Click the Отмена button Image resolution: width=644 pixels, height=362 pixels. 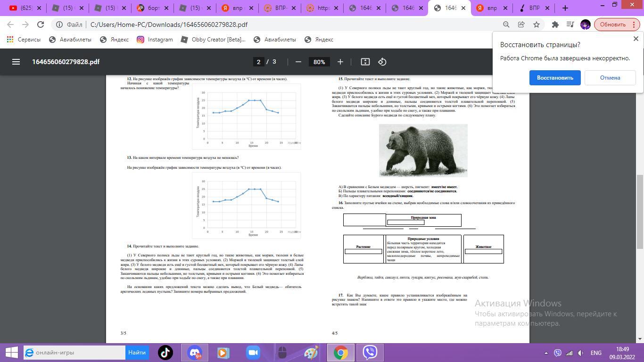(x=610, y=78)
